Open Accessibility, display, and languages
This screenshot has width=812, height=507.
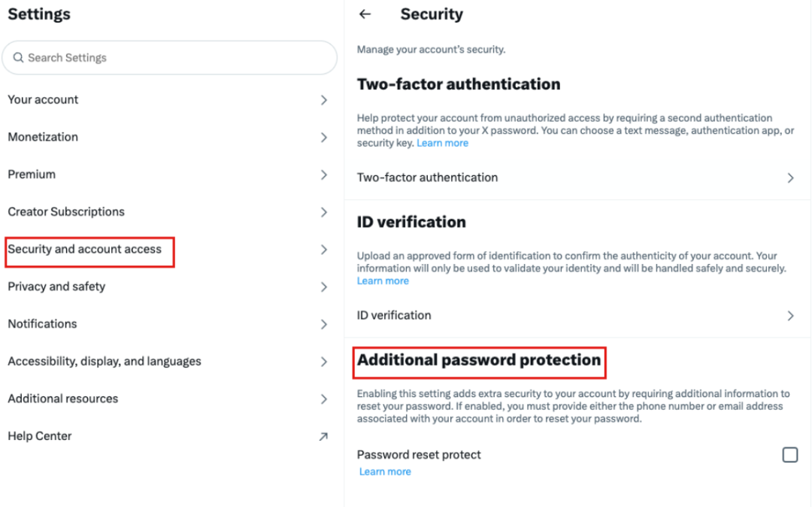168,362
